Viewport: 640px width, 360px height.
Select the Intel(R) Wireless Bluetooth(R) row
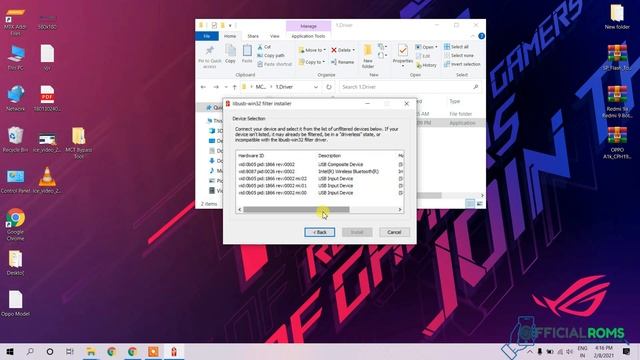pos(320,171)
